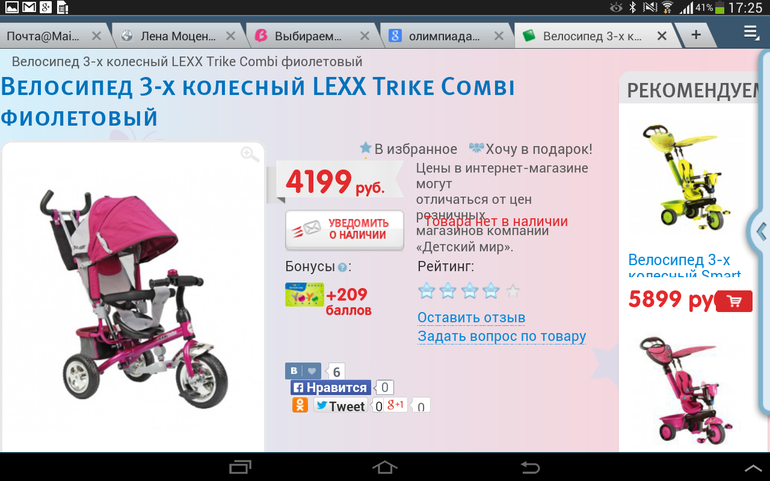Image resolution: width=770 pixels, height=481 pixels.
Task: Open Задать вопрос по товару link
Action: pyautogui.click(x=502, y=337)
